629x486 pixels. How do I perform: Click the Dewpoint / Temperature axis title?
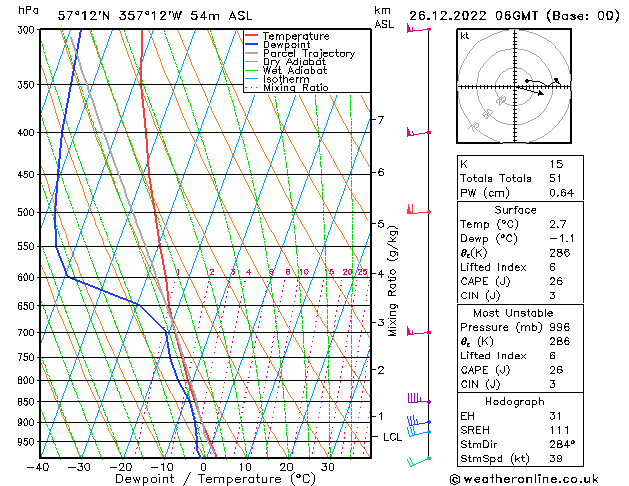pos(215,479)
